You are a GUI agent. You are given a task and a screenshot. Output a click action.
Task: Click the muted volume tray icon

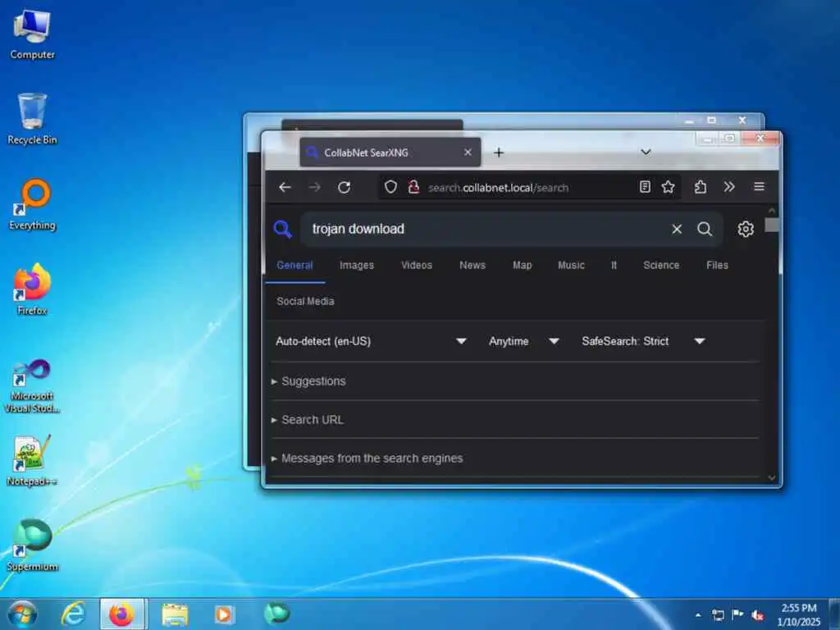[757, 615]
